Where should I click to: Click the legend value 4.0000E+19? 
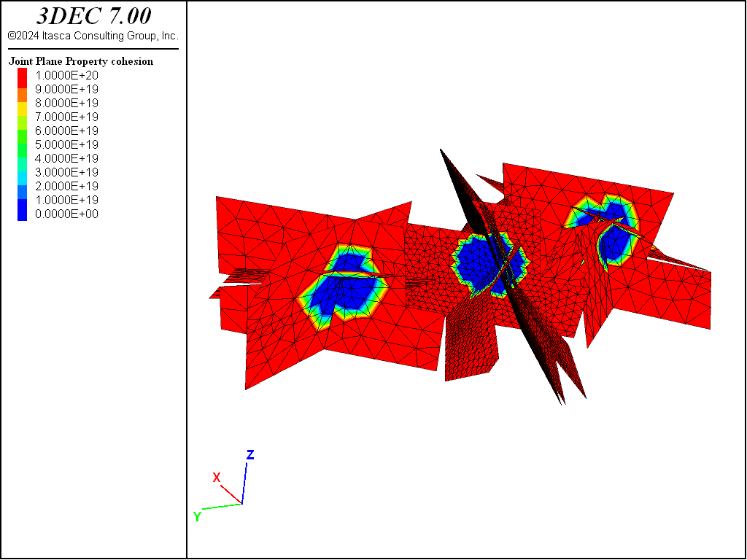[66, 158]
